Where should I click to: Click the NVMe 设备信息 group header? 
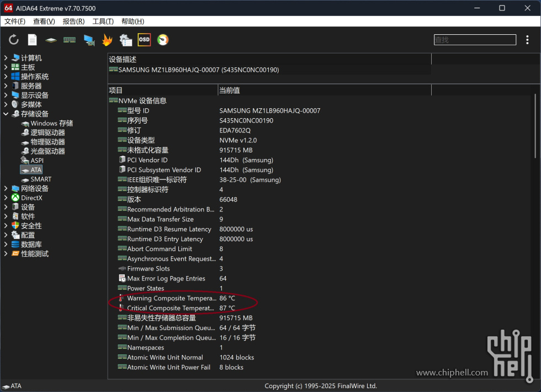point(269,100)
